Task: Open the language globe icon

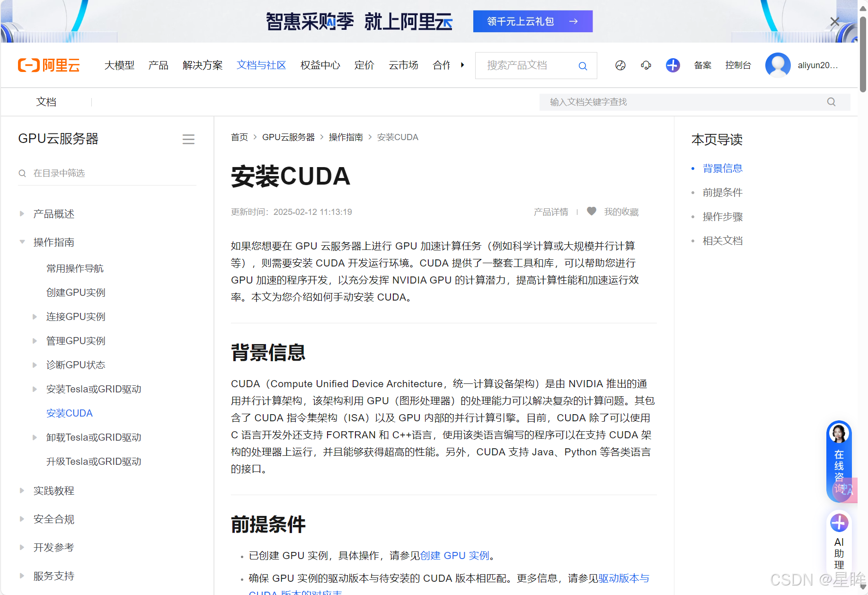Action: coord(620,65)
